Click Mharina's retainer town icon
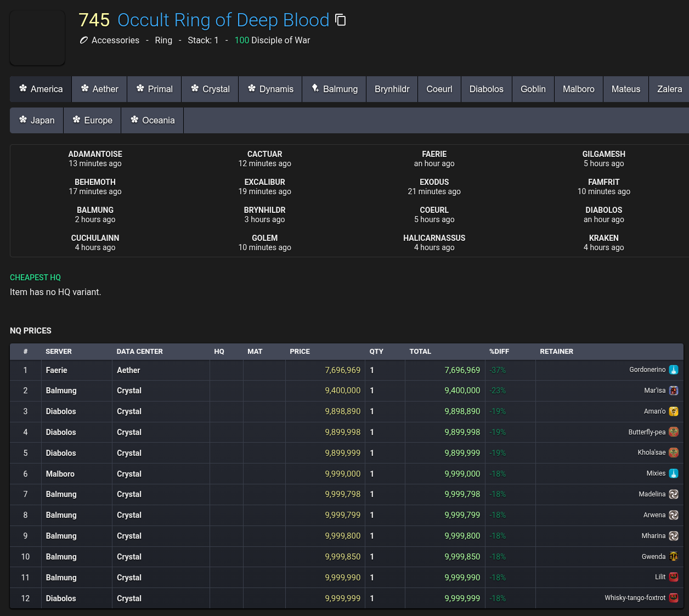Viewport: 689px width, 616px height. point(674,536)
